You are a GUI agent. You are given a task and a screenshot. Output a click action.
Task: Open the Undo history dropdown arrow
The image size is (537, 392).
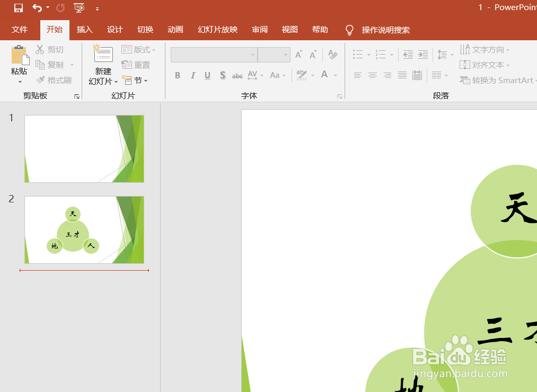48,8
